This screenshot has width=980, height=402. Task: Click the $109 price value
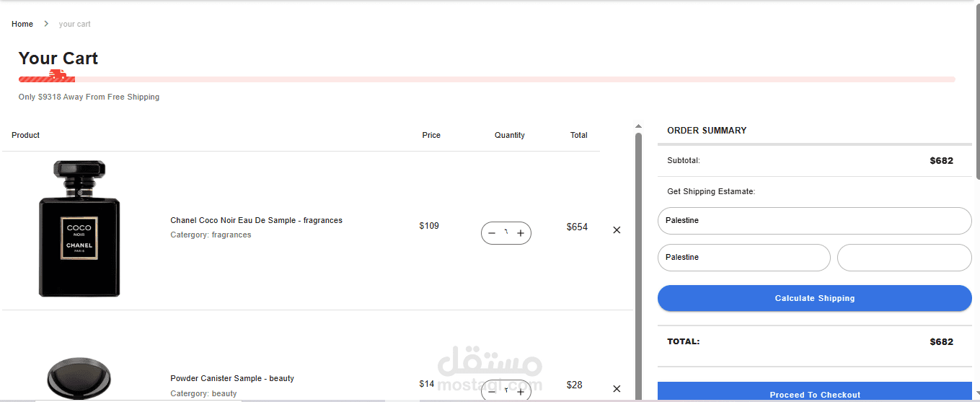point(429,226)
